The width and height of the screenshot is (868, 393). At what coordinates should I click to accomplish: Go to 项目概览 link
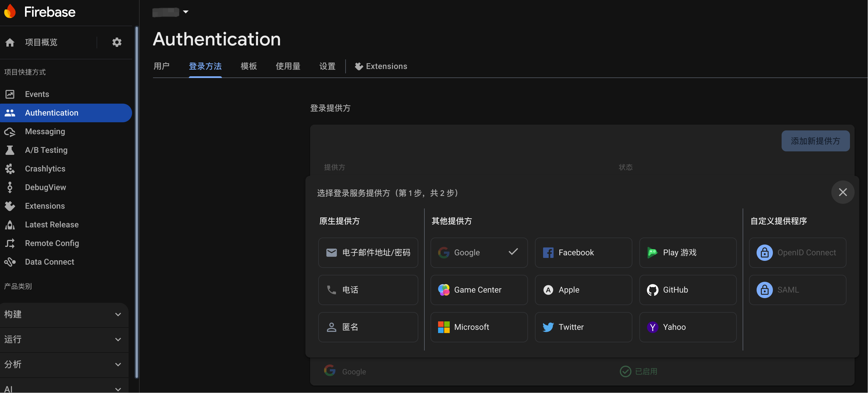(x=41, y=42)
